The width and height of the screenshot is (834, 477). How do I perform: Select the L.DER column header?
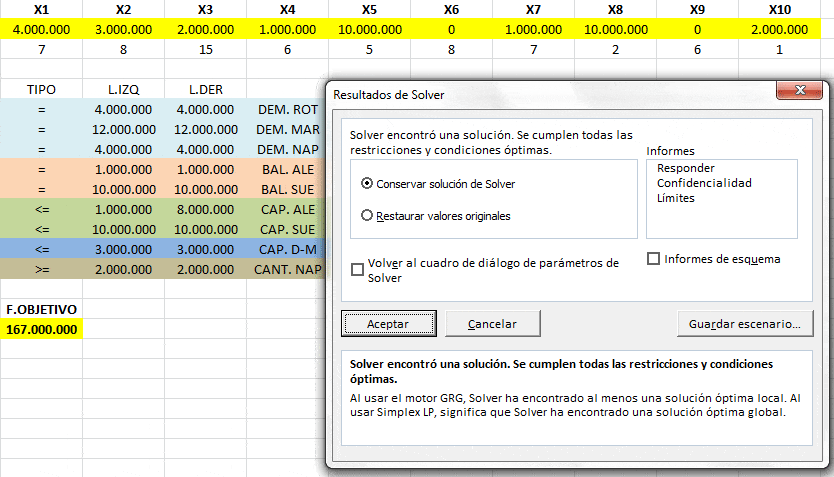point(205,89)
